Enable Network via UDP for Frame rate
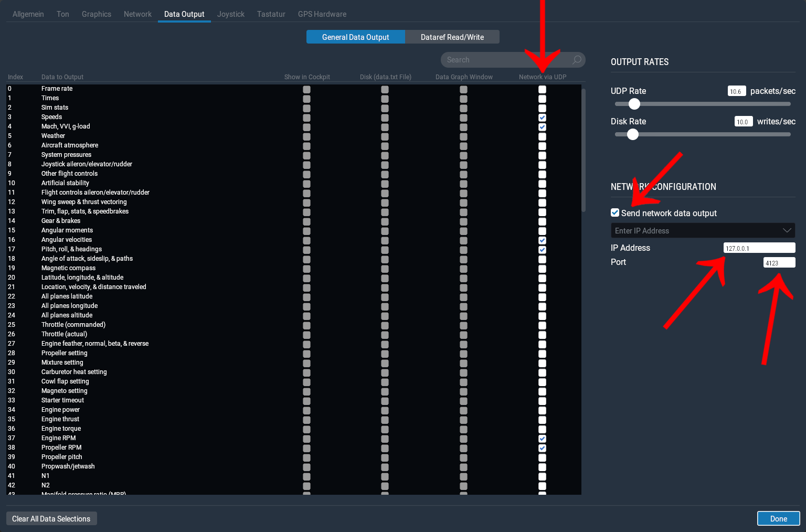Screen dimensions: 806x532 pyautogui.click(x=542, y=89)
